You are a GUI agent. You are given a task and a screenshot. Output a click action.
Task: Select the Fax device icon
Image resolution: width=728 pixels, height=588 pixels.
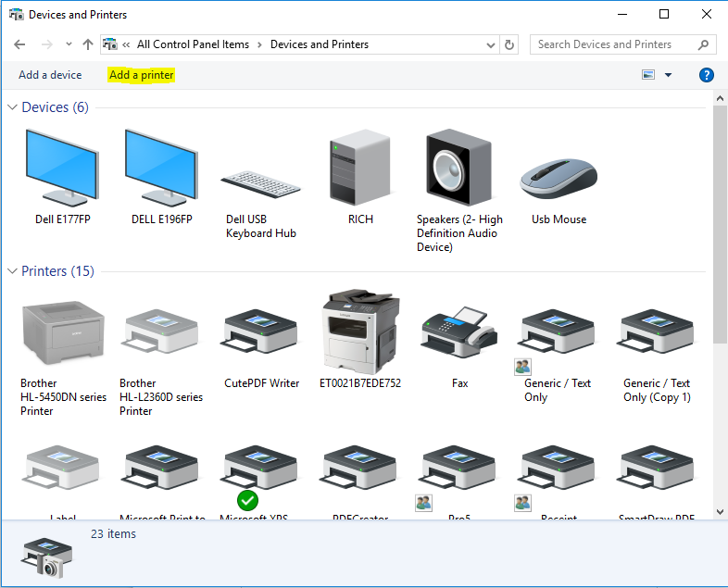[x=459, y=332]
